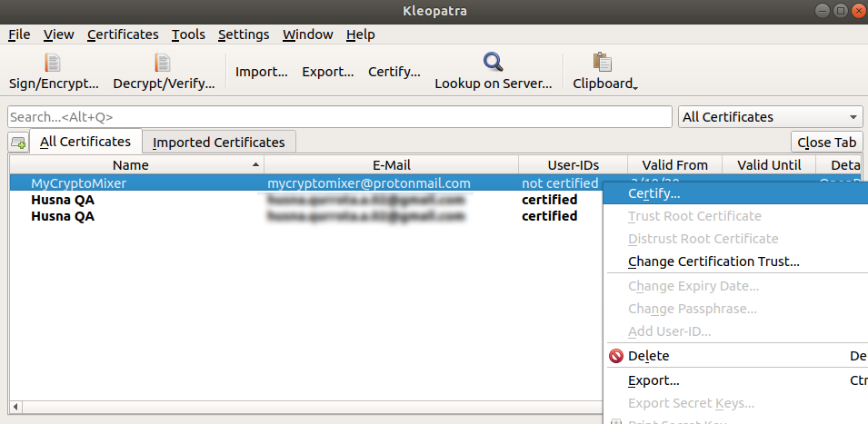This screenshot has height=424, width=868.
Task: Minimize the Kleopatra window
Action: 824,11
